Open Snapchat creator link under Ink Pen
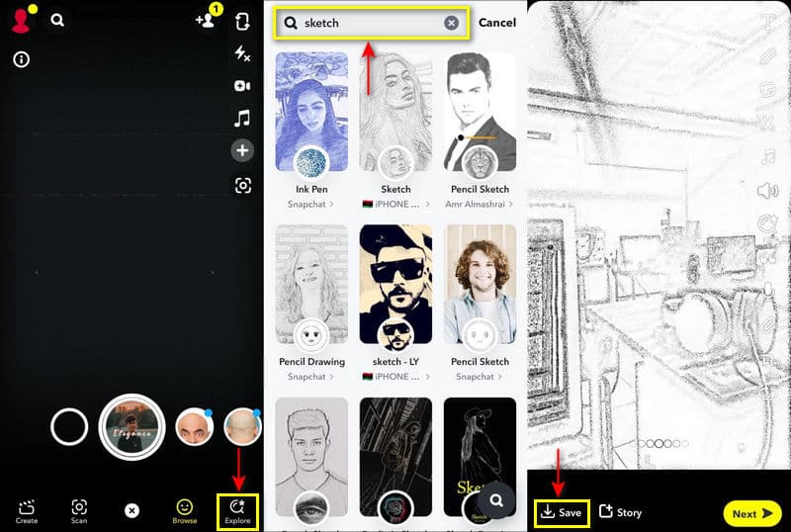The height and width of the screenshot is (532, 791). [x=310, y=205]
